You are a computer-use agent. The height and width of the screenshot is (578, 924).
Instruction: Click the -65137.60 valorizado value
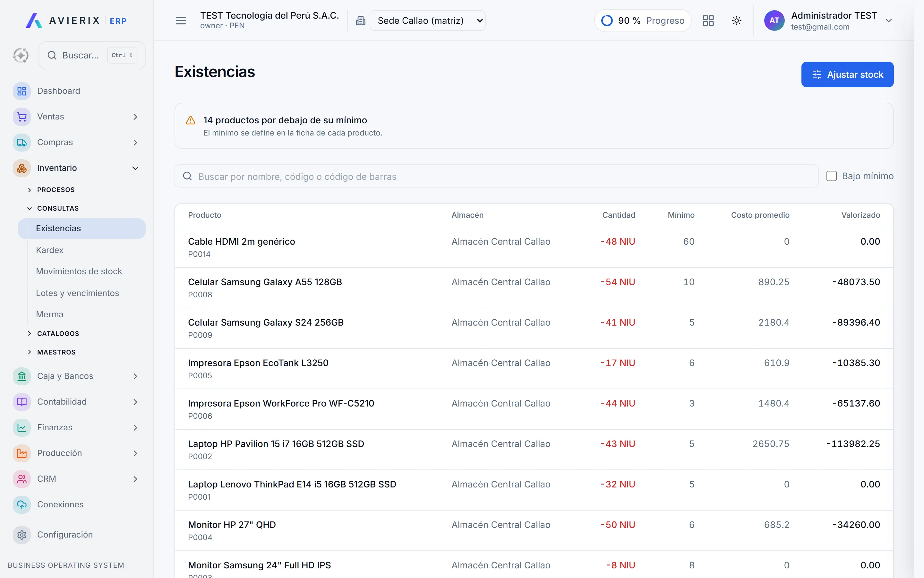coord(856,403)
